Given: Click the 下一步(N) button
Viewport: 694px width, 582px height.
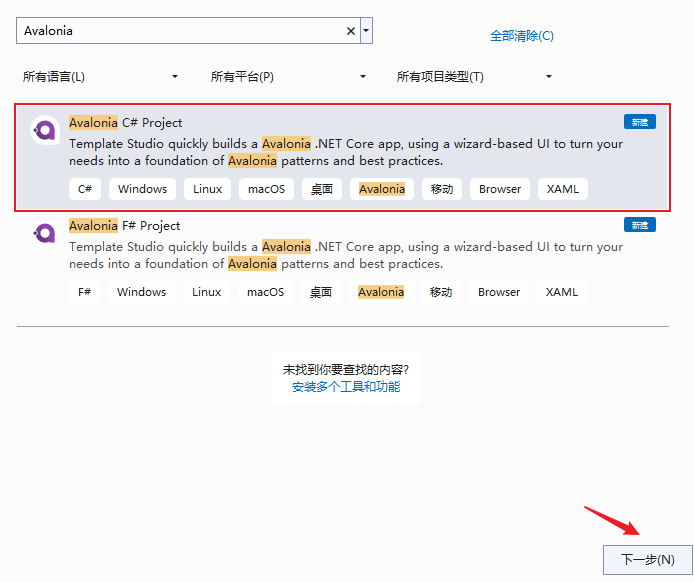Looking at the screenshot, I should pyautogui.click(x=648, y=560).
